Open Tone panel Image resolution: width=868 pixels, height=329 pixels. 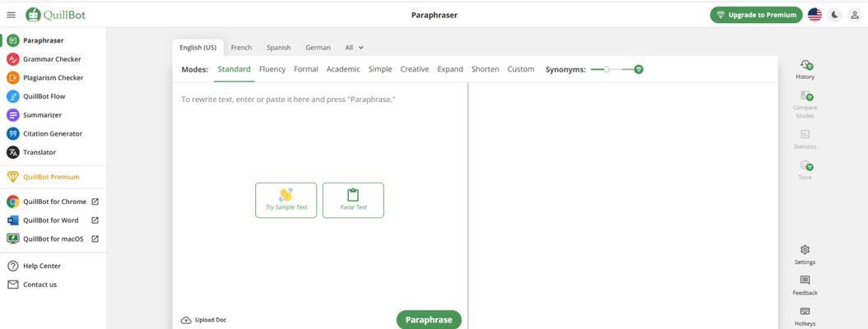[x=805, y=170]
